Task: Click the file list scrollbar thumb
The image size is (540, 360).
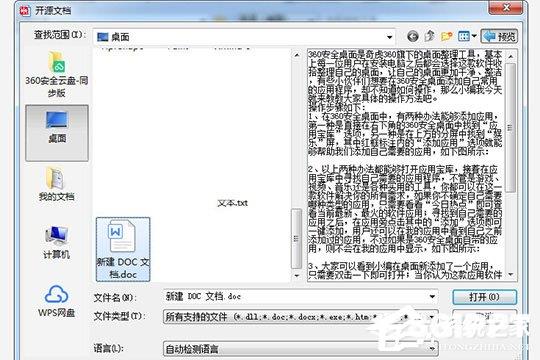Action: tap(296, 238)
